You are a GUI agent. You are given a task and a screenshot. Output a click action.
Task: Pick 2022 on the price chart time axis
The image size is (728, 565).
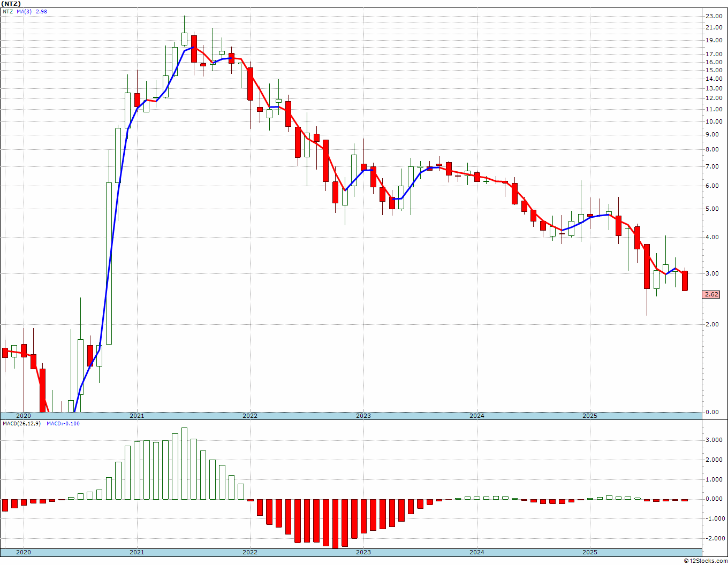250,416
